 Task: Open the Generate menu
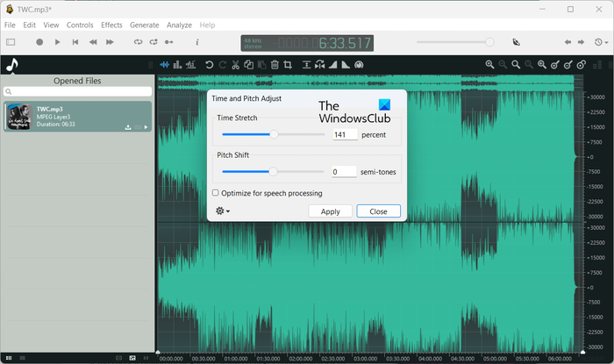click(144, 25)
